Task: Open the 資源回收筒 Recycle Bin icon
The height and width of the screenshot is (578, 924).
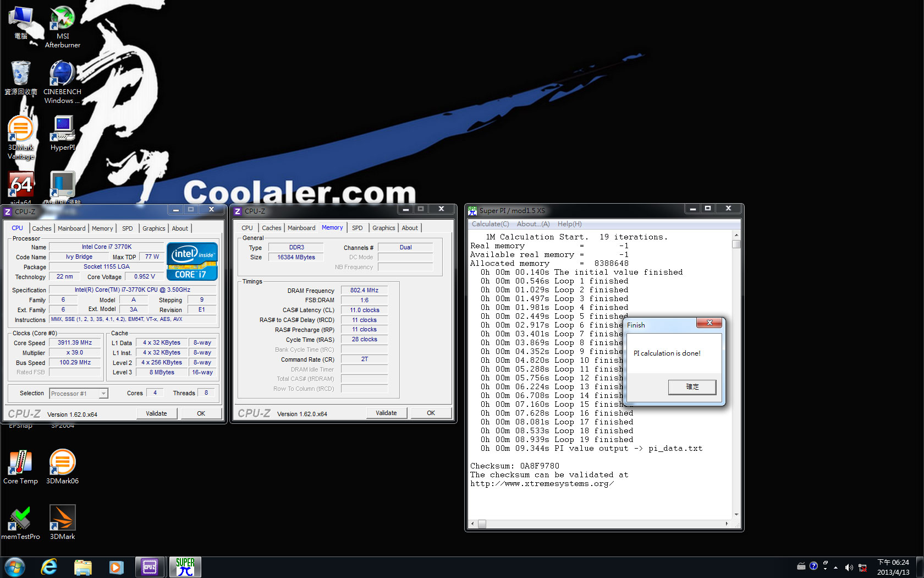Action: [21, 78]
